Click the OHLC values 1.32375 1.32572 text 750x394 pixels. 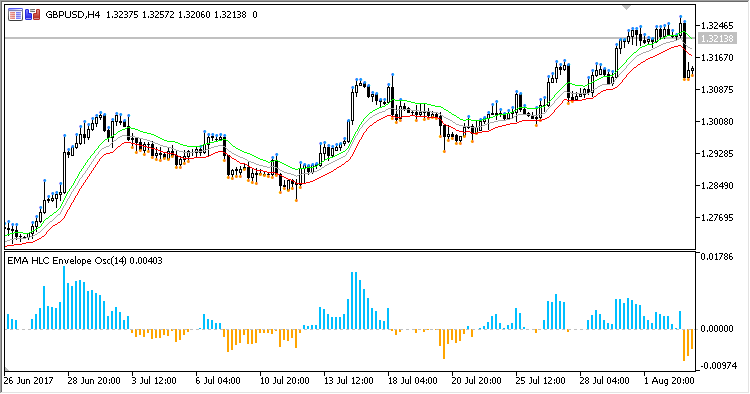[x=140, y=15]
